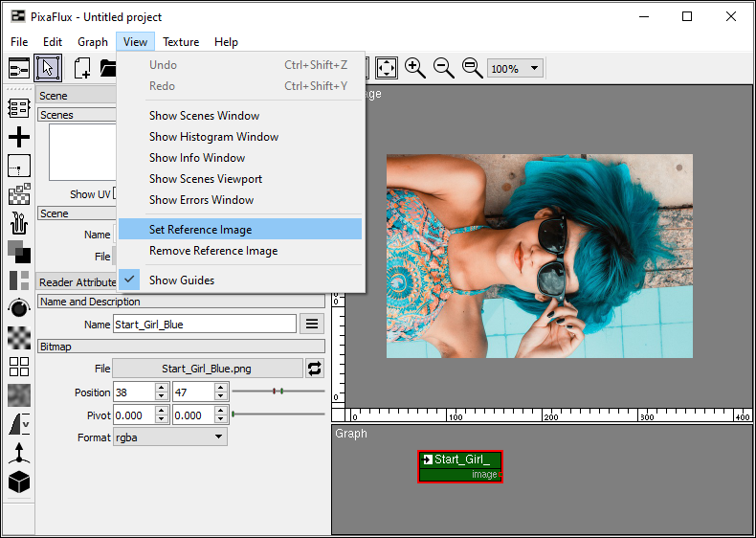Click the reload file icon beside Start_Girl_Blue.png

tap(313, 368)
